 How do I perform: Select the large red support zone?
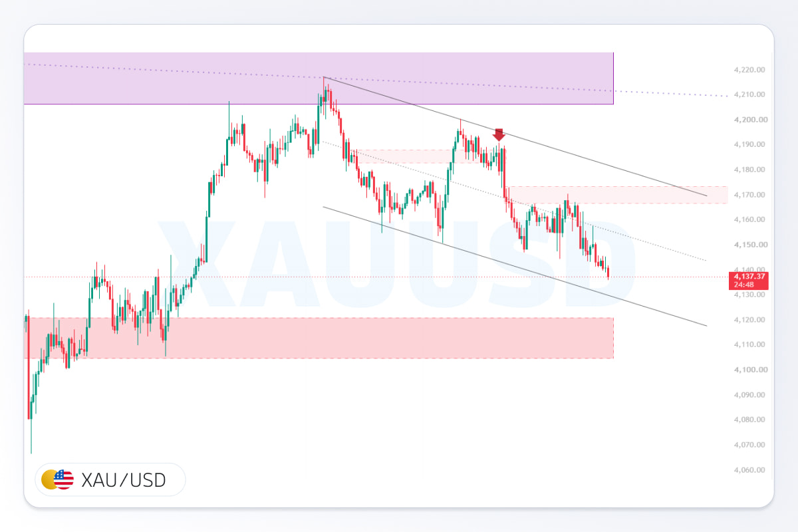click(319, 338)
